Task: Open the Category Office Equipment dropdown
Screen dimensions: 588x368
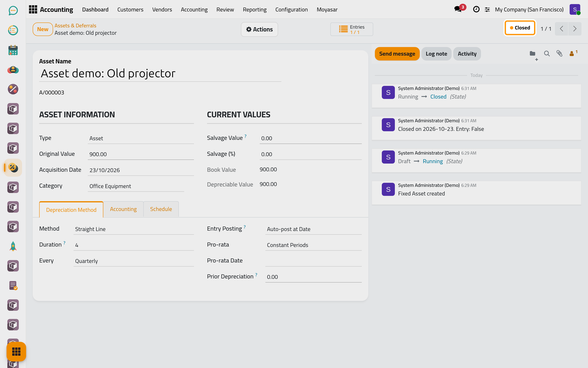Action: [x=136, y=186]
